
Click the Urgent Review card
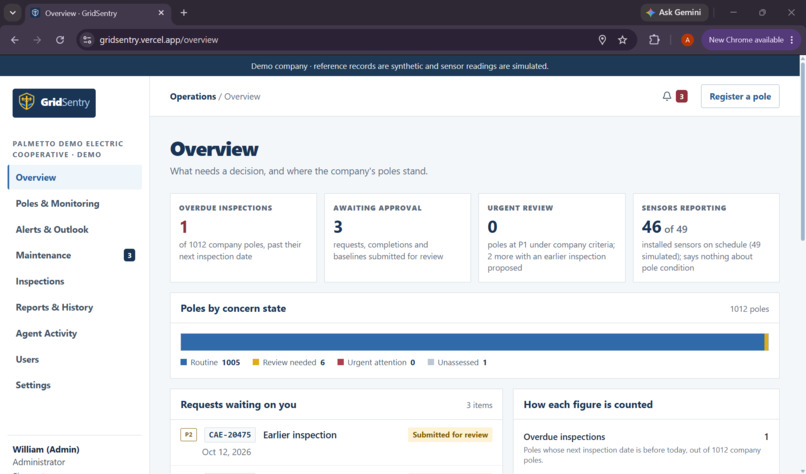point(552,238)
